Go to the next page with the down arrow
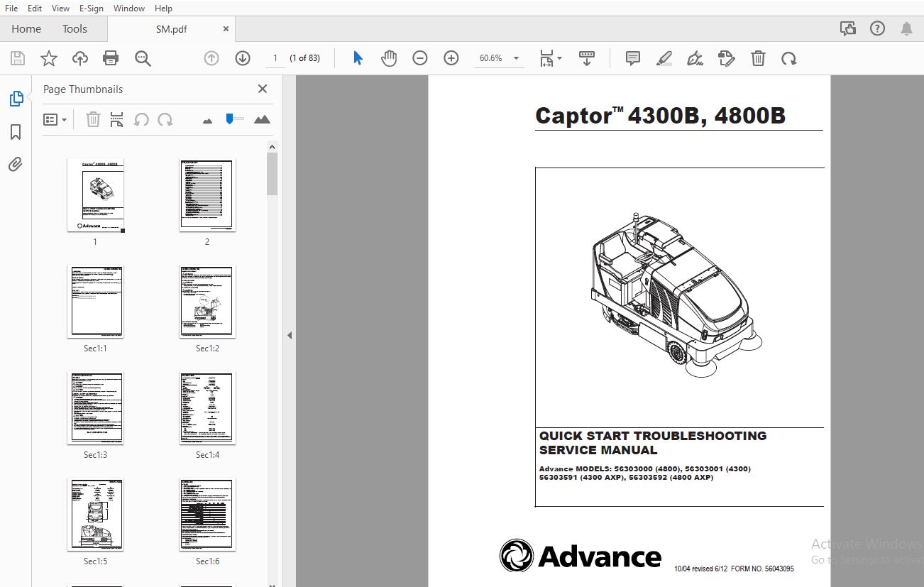The width and height of the screenshot is (924, 587). coord(243,58)
